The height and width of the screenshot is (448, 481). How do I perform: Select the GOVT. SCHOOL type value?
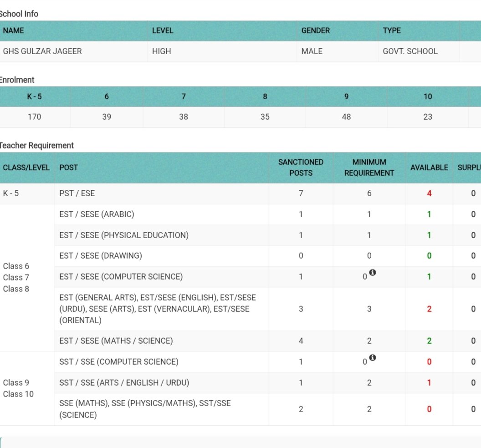410,51
